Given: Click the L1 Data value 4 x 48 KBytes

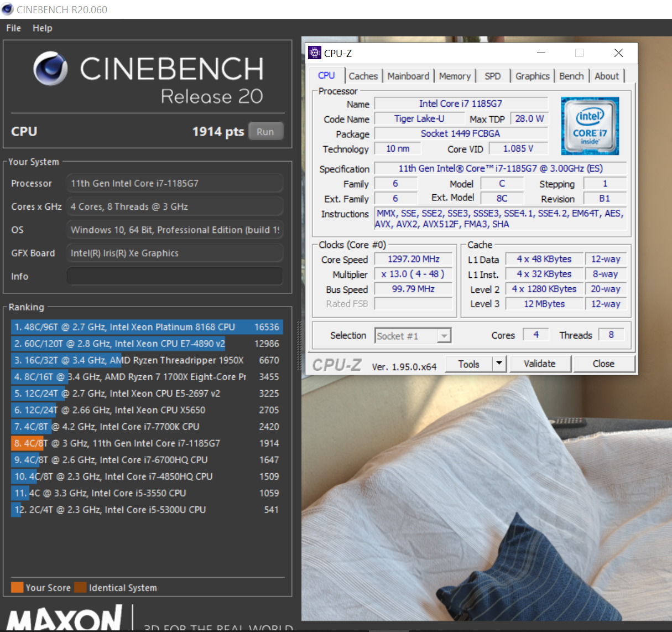Looking at the screenshot, I should [x=544, y=259].
